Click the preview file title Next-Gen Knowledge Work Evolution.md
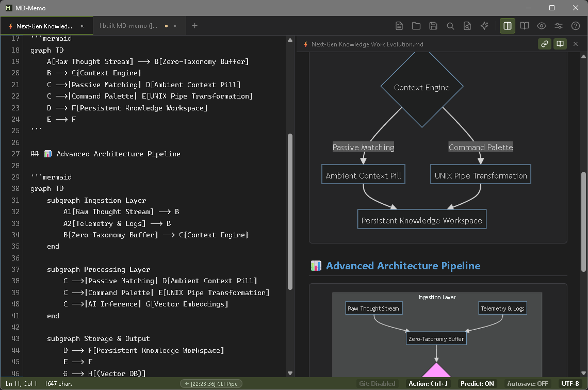Viewport: 588px width, 390px height. tap(367, 44)
